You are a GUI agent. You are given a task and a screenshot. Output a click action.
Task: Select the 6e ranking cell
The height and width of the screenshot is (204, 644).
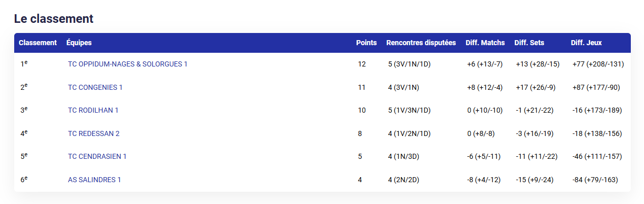click(24, 180)
